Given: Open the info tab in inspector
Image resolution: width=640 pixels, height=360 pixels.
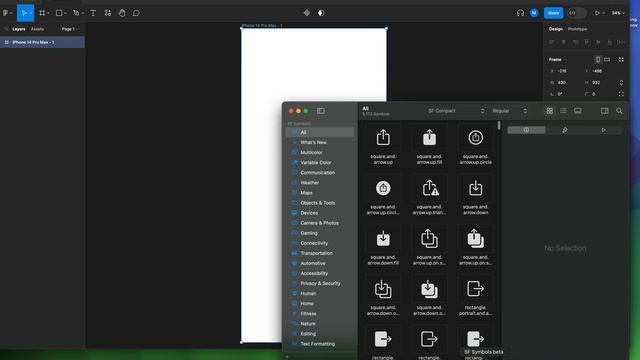Looking at the screenshot, I should tap(526, 130).
